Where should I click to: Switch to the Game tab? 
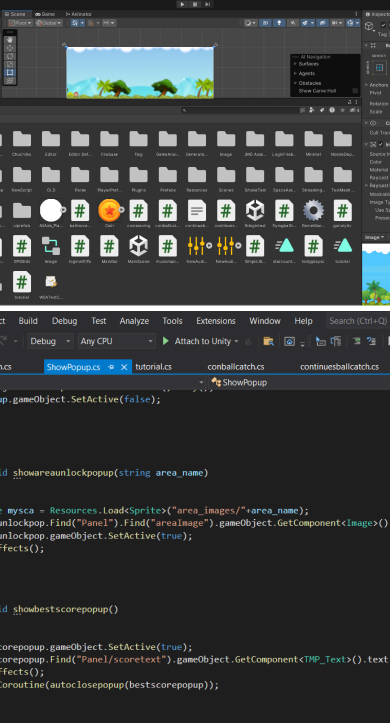(45, 14)
